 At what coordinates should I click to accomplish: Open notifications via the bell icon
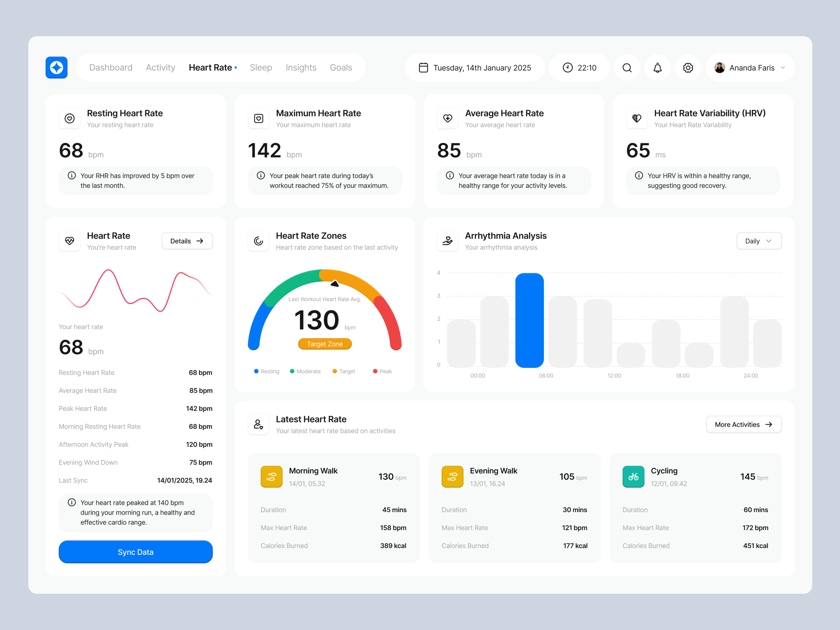pyautogui.click(x=657, y=68)
